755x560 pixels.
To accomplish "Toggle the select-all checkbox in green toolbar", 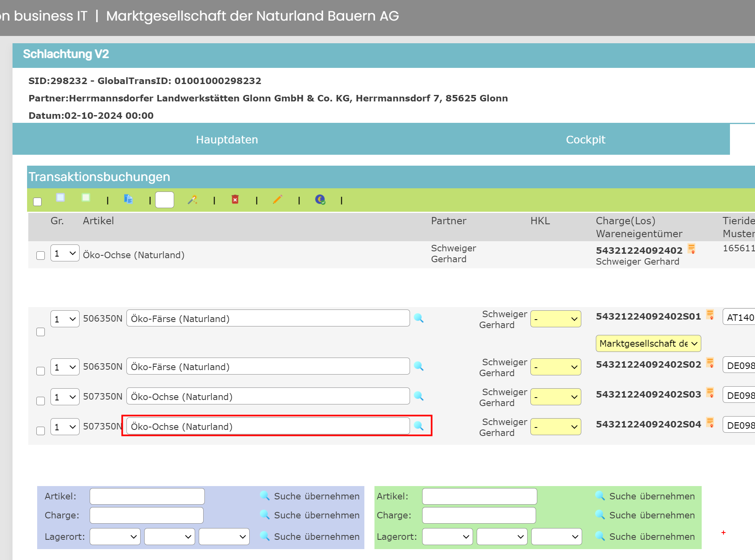I will tap(38, 202).
